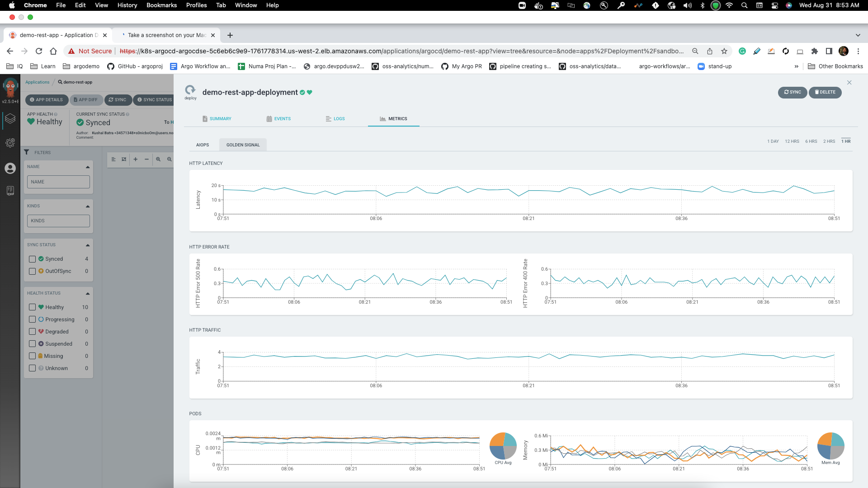Click the Chrome reload page icon
The width and height of the screenshot is (868, 488).
[x=39, y=51]
